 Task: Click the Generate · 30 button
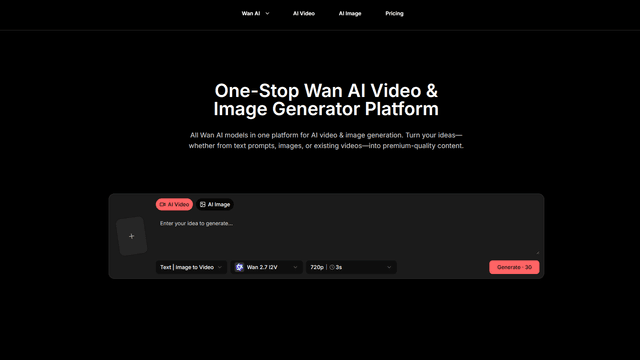coord(514,267)
